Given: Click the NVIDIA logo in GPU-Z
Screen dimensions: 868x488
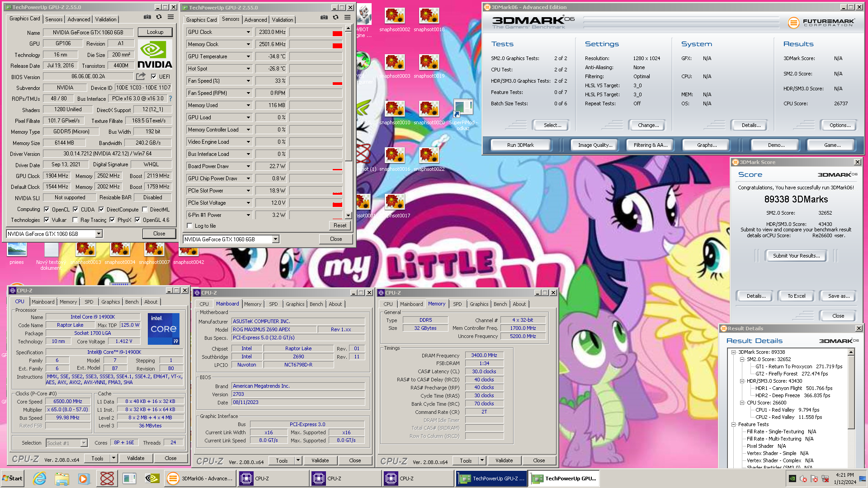Looking at the screenshot, I should click(x=155, y=54).
